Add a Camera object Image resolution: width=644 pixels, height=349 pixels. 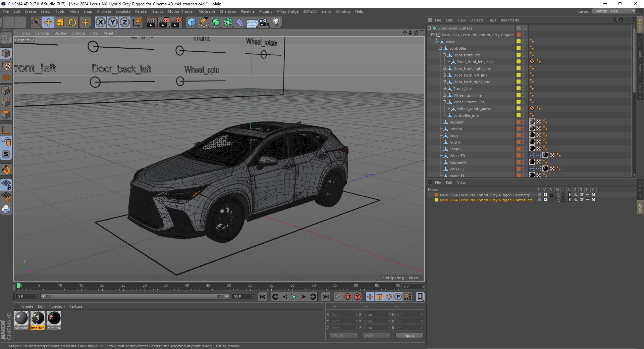(264, 22)
